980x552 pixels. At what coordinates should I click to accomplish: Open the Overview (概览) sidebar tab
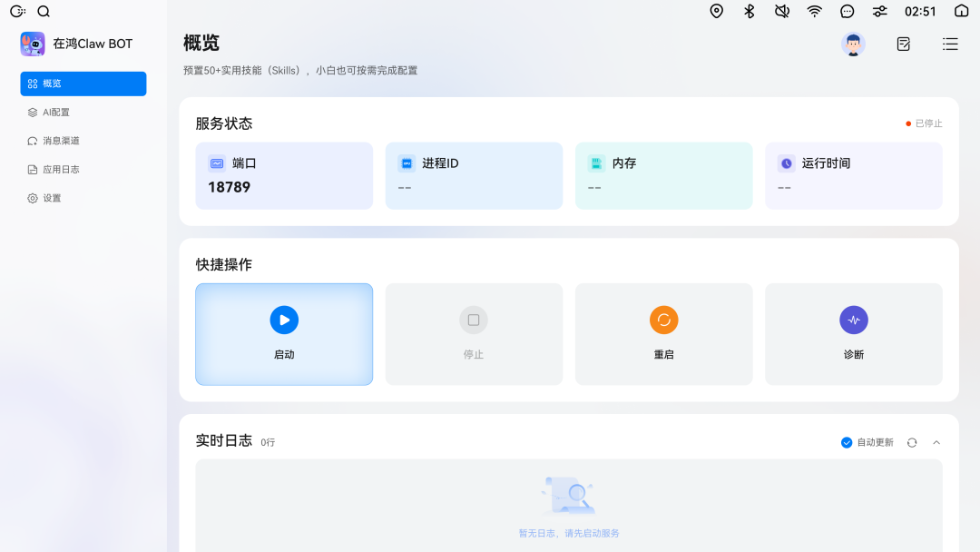(x=83, y=84)
